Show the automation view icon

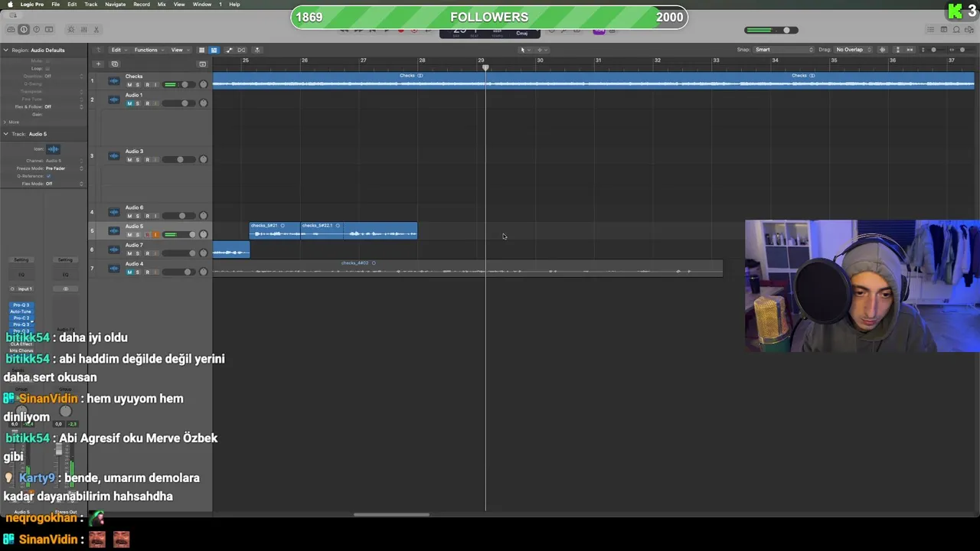[x=229, y=50]
